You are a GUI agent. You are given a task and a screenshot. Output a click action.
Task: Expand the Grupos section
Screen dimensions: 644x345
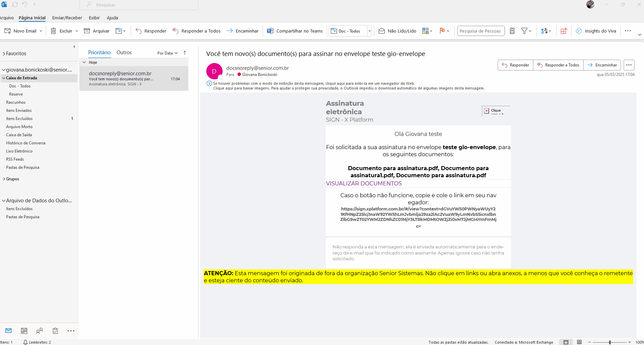(4, 179)
